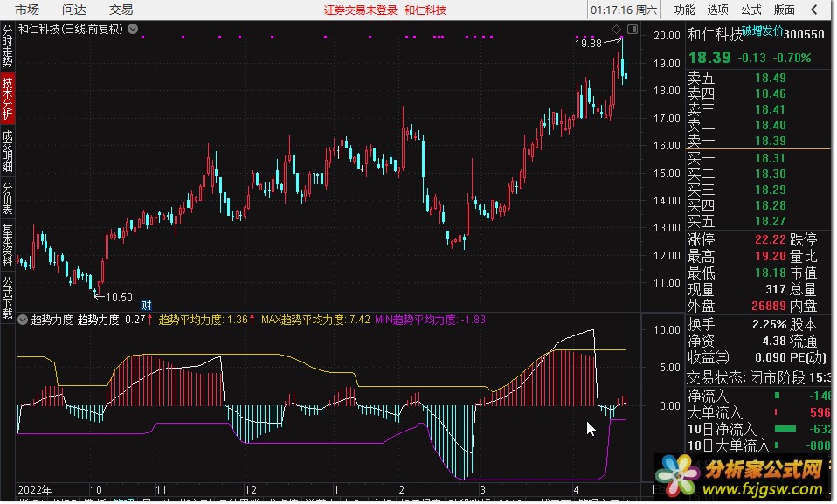837x504 pixels.
Task: Click the 趋势力度 indicator name
Action: click(x=52, y=320)
